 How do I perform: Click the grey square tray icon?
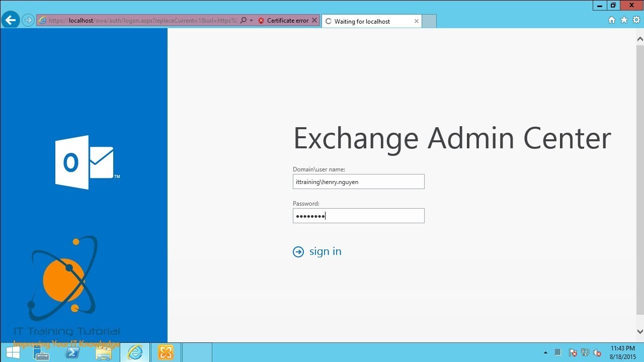coord(558,352)
